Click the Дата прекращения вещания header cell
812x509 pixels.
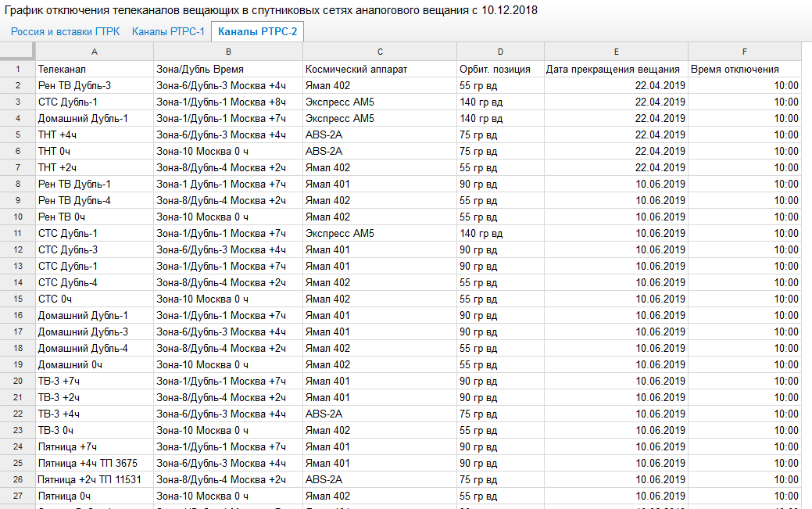pyautogui.click(x=616, y=69)
